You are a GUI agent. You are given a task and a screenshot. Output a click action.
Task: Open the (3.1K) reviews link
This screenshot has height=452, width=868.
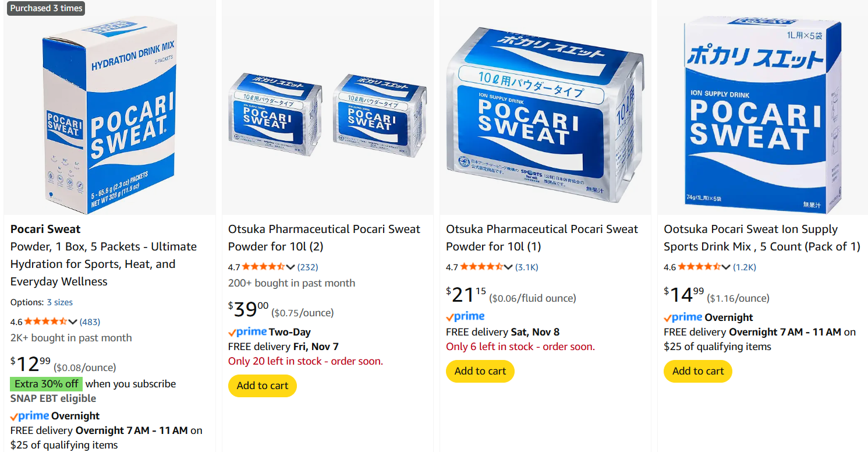click(x=527, y=267)
